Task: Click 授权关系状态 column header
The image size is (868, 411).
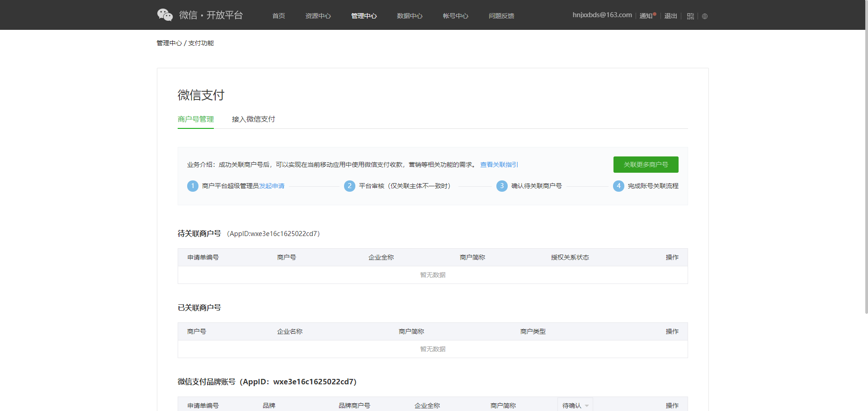Action: (570, 257)
